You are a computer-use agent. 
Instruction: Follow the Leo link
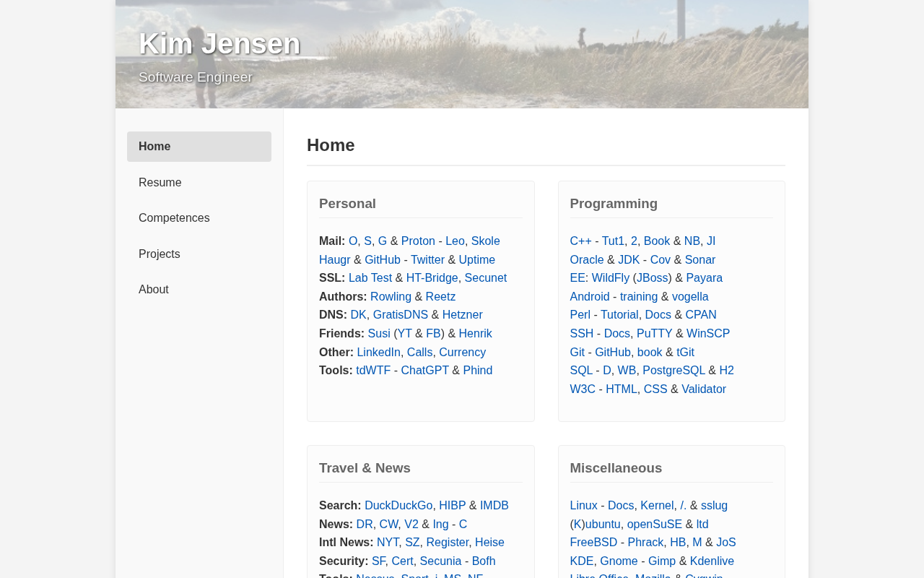[455, 241]
